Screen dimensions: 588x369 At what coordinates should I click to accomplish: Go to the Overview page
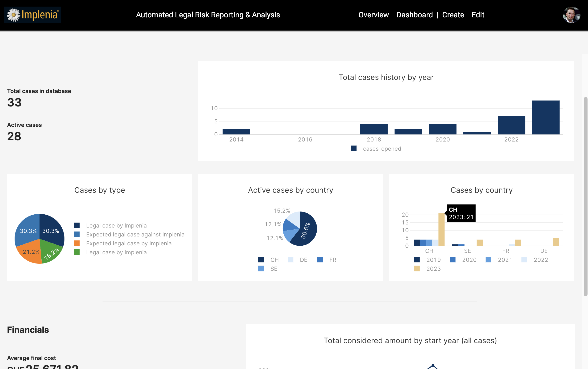[x=373, y=15]
